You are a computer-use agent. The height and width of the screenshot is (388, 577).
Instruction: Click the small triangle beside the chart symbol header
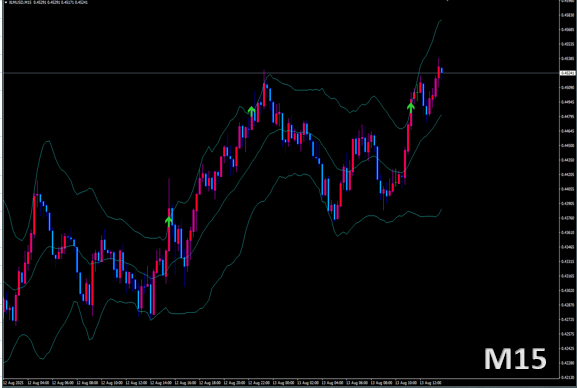point(5,2)
